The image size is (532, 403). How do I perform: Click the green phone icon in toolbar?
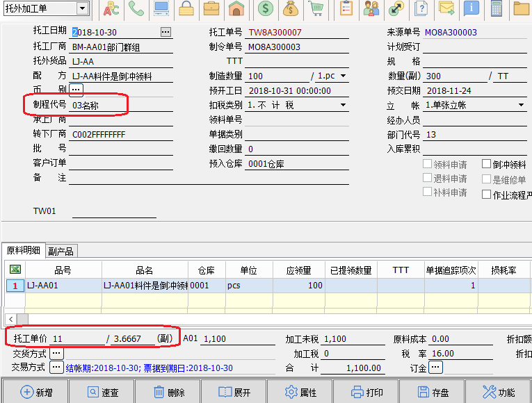click(136, 9)
